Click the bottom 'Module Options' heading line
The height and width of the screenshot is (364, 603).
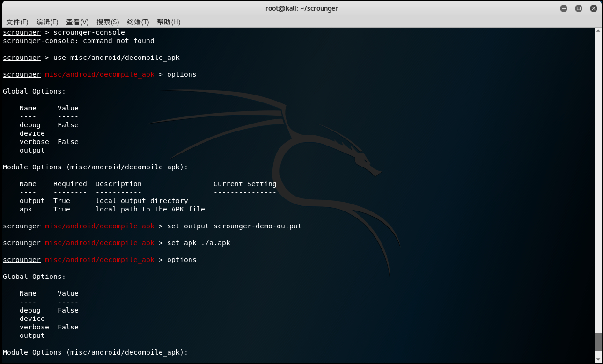(96, 352)
